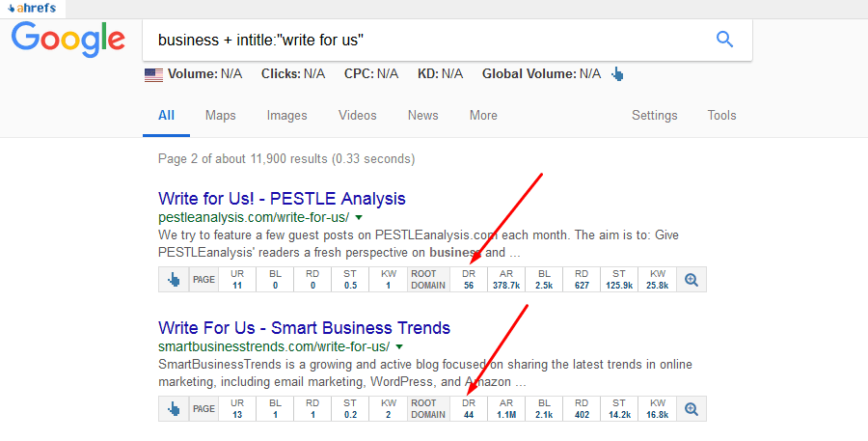
Task: Click the Global Volume: N/A metric
Action: (x=541, y=74)
